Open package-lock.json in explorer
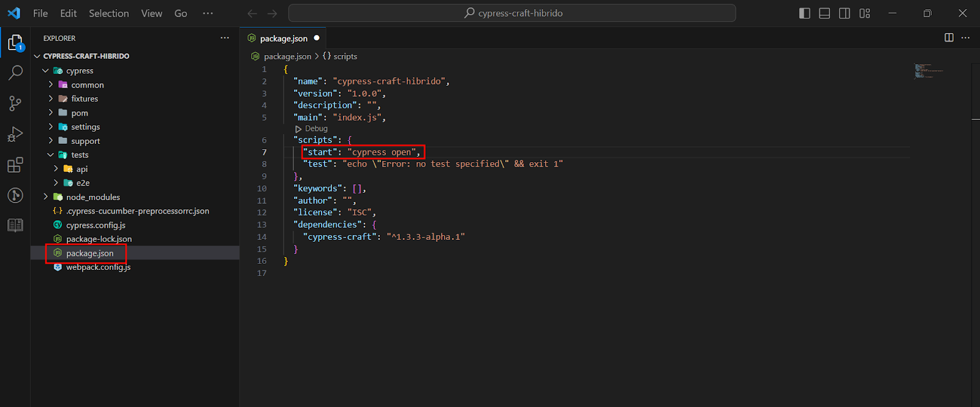 (x=99, y=239)
